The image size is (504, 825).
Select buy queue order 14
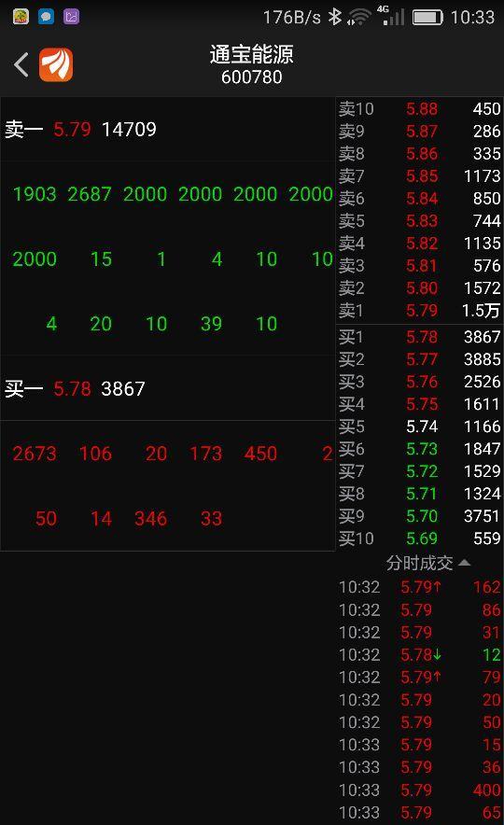click(101, 519)
